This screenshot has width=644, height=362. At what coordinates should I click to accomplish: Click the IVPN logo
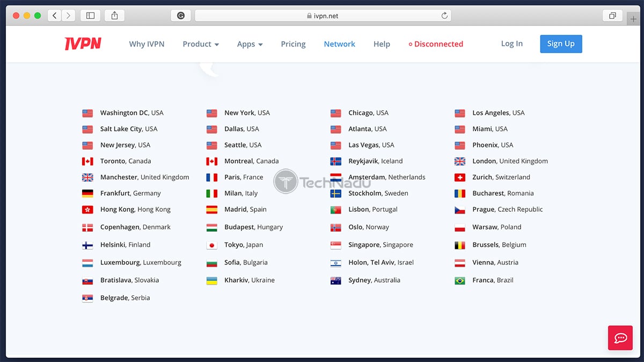83,44
